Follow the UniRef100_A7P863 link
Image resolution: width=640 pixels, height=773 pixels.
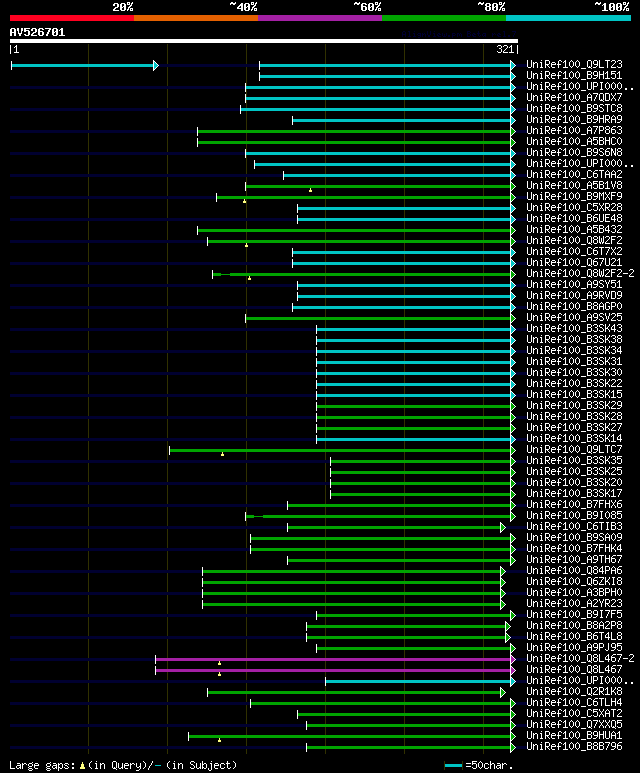click(x=574, y=131)
